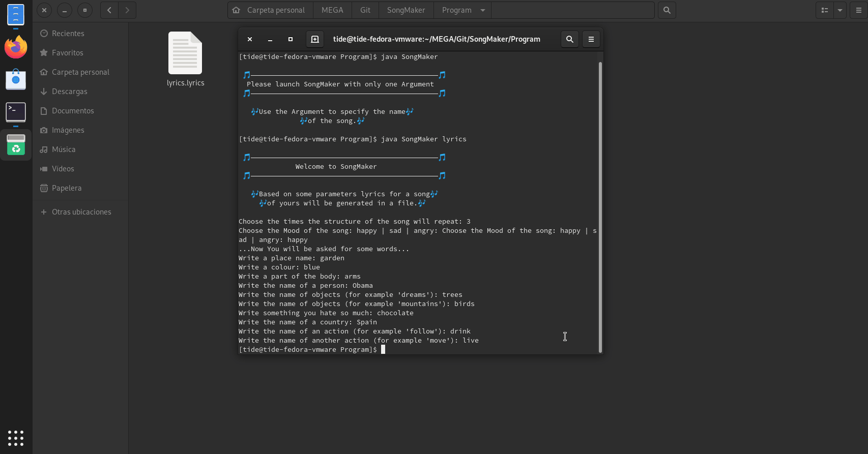
Task: Open view options dropdown arrow
Action: [840, 10]
